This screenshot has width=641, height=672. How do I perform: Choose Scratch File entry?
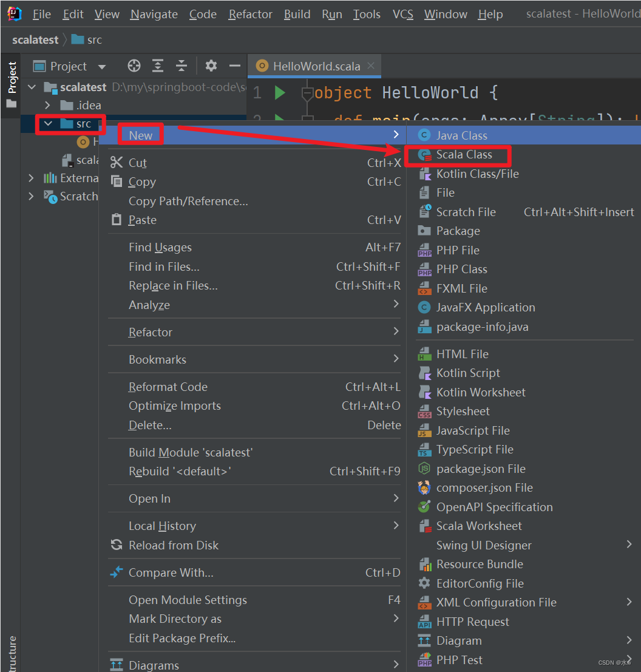524,212
